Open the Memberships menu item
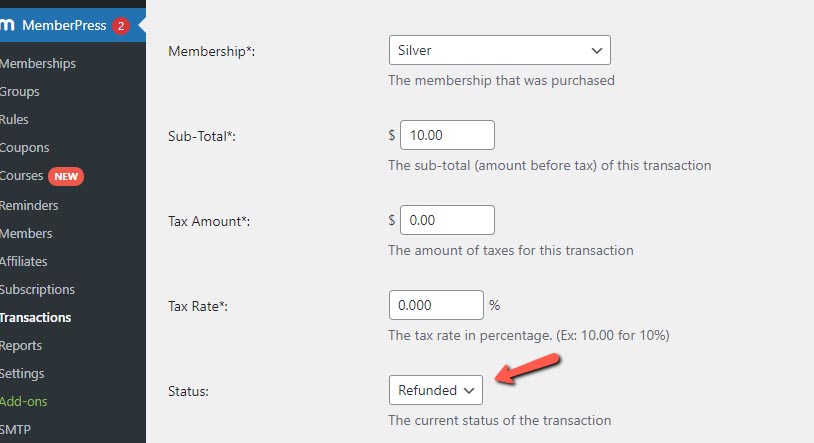This screenshot has height=443, width=814. (38, 63)
